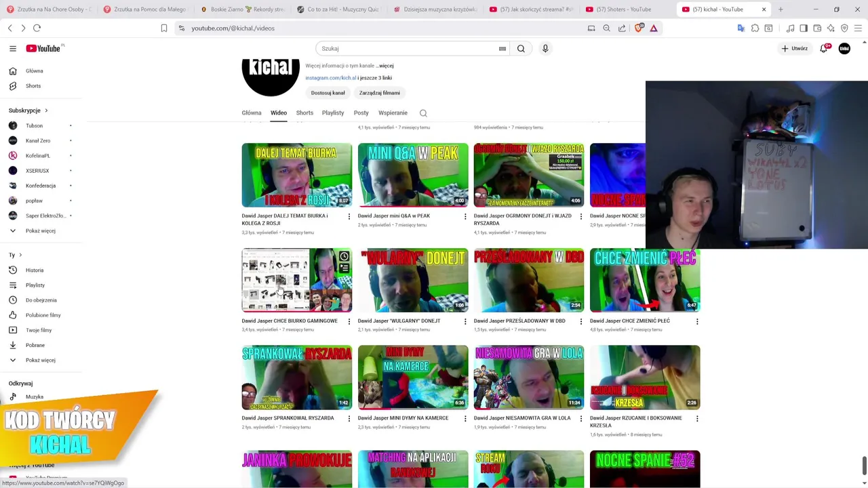Go back in browser history

pos(10,28)
